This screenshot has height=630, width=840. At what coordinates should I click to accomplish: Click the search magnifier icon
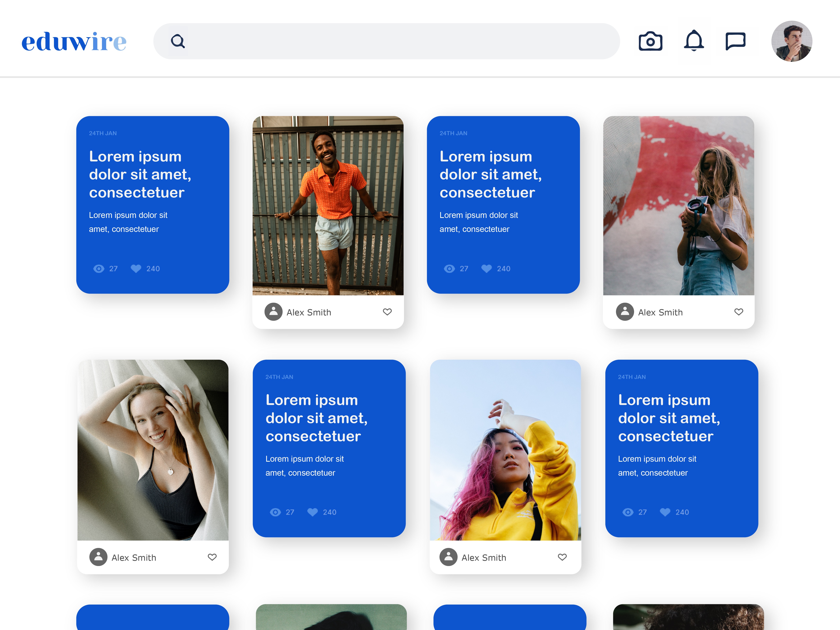178,41
